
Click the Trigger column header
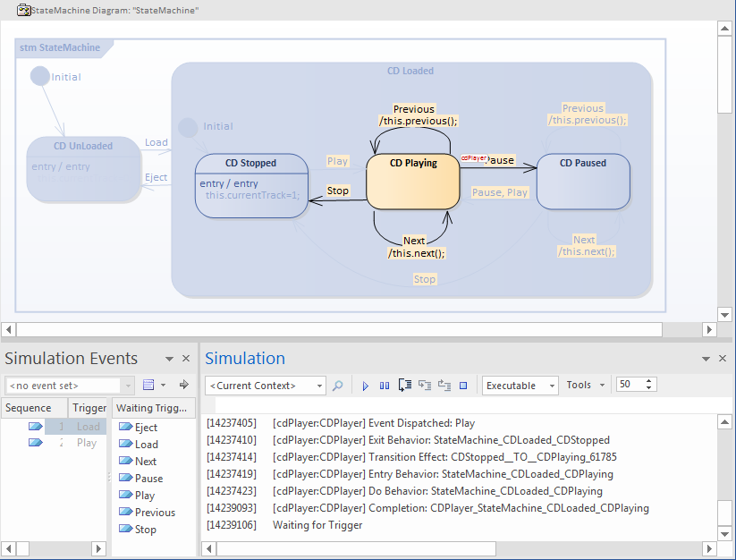point(89,407)
